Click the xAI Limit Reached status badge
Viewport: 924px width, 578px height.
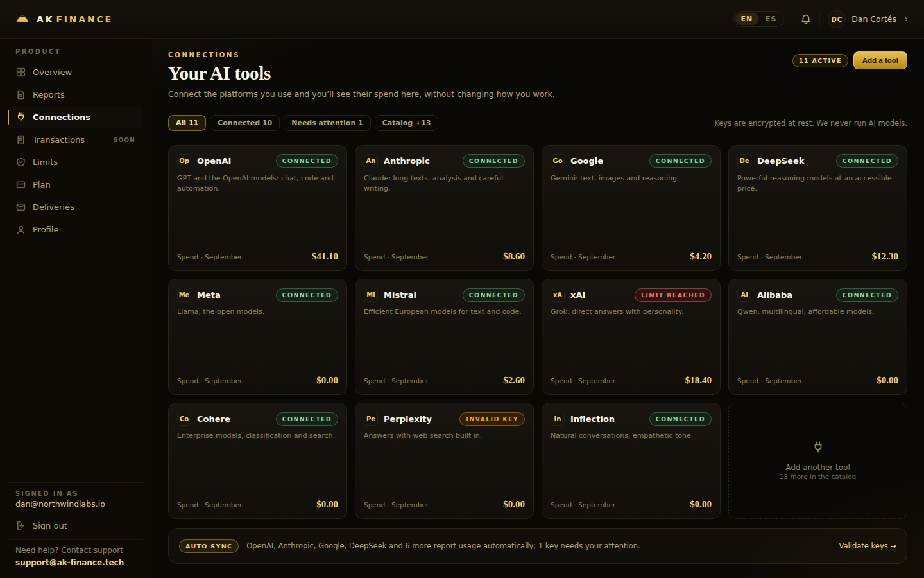tap(673, 295)
